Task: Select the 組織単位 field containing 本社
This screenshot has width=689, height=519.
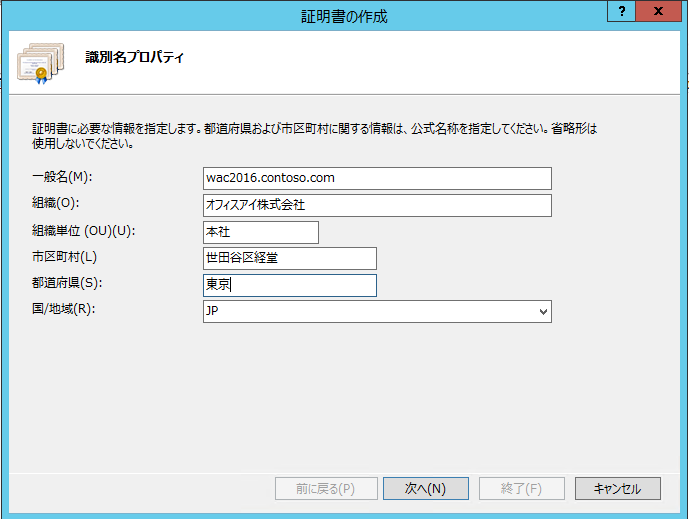Action: [x=260, y=232]
